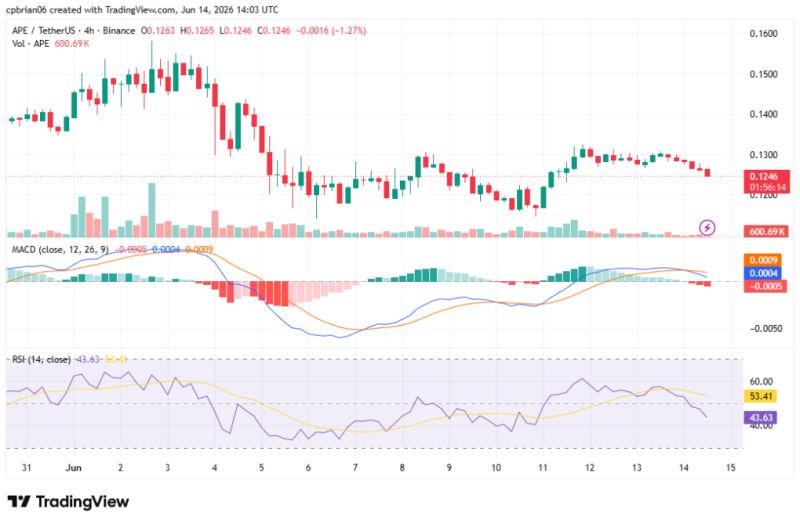Click the yellow 53.41 RSI label
The height and width of the screenshot is (520, 800).
tap(761, 396)
